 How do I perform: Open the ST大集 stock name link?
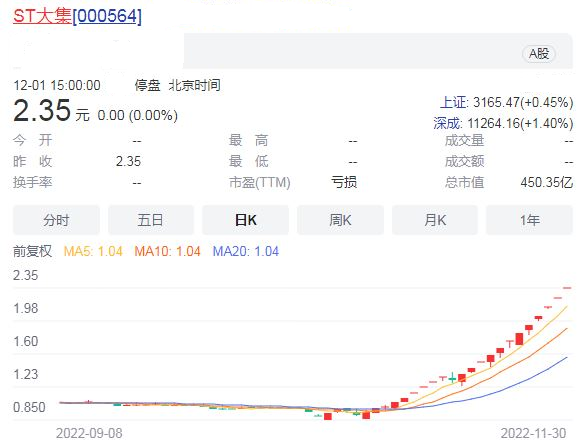[x=42, y=16]
